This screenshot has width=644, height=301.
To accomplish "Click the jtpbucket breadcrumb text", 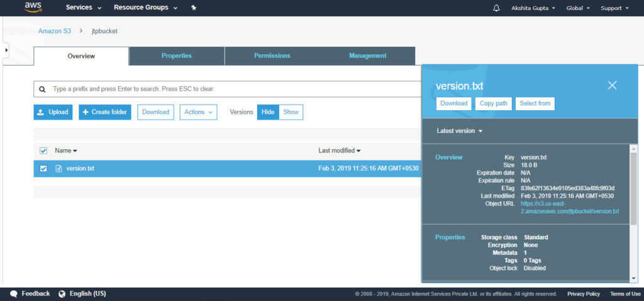I will click(104, 31).
